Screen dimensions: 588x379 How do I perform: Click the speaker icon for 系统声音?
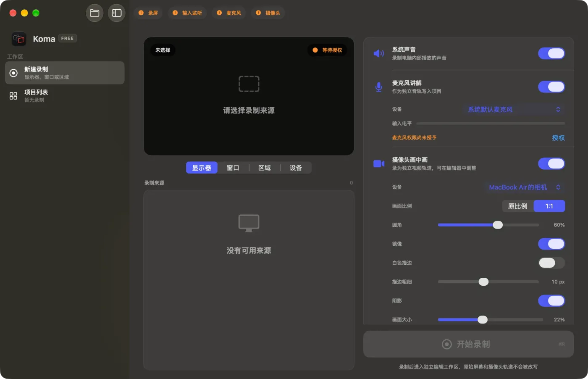click(379, 53)
